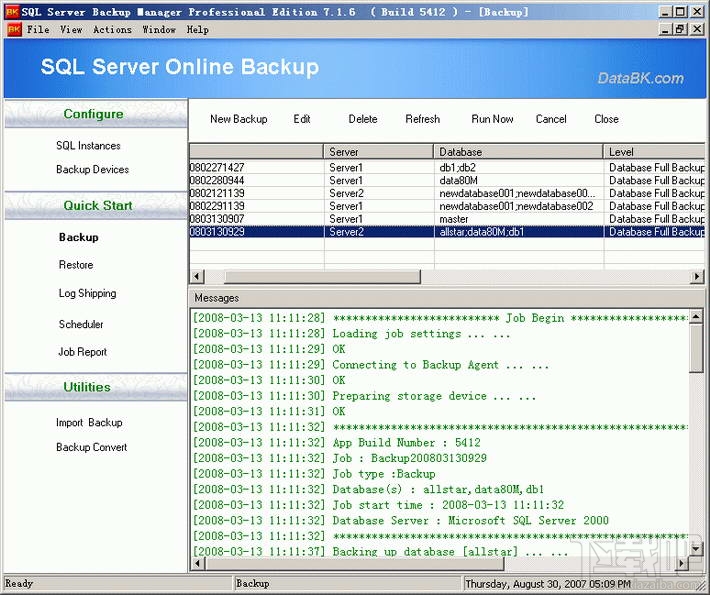Select the job row 0802271427
710x595 pixels.
pos(447,168)
